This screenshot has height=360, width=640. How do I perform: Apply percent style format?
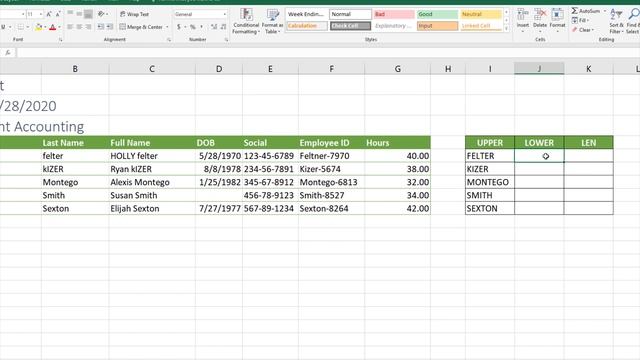point(193,27)
